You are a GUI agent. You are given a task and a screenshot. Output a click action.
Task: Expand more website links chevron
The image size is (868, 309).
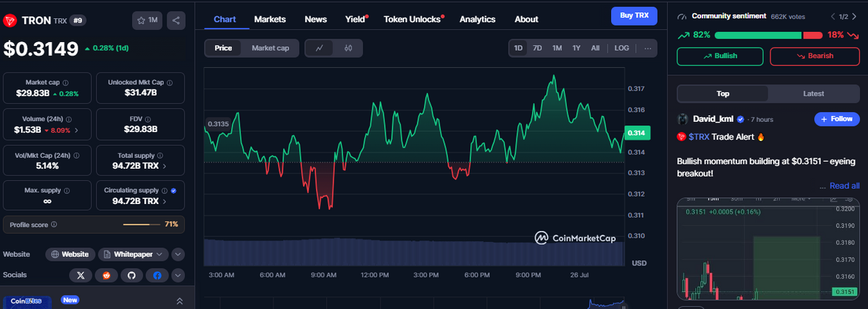click(178, 254)
